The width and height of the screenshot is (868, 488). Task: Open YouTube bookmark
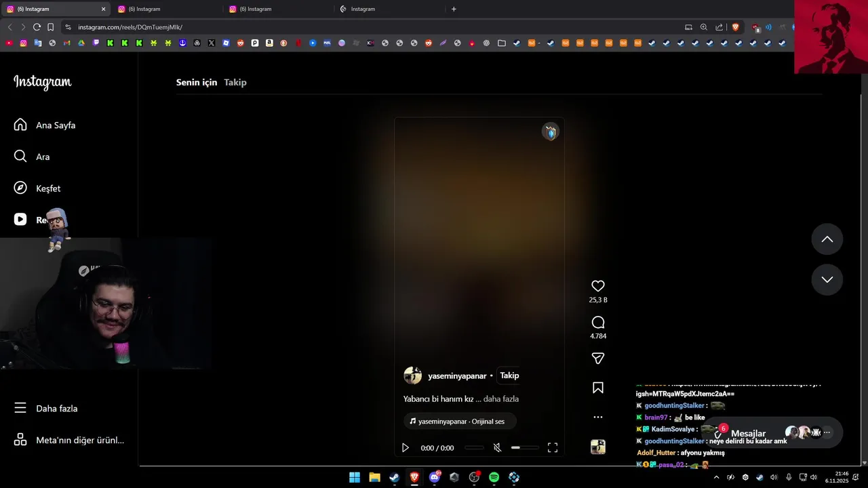pos(9,43)
